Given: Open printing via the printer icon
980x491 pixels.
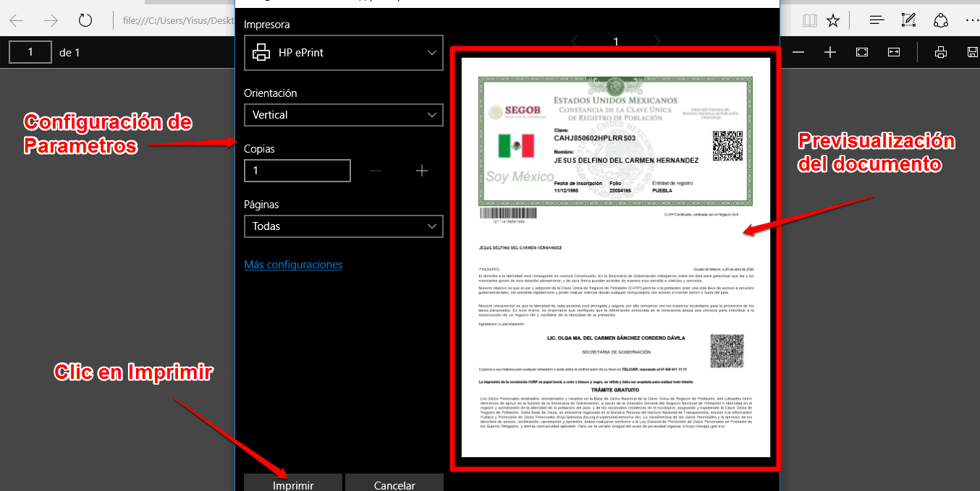Looking at the screenshot, I should coord(939,51).
